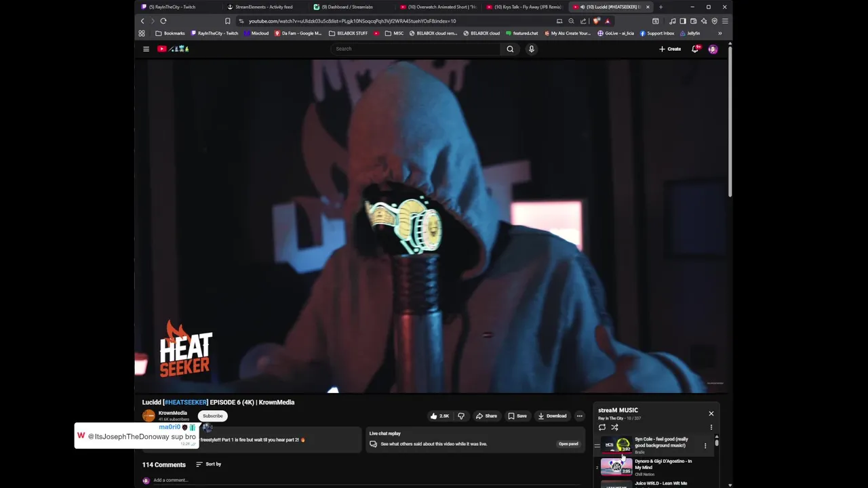Screen dimensions: 868x488
Task: Toggle loop playlist in streaM MUSIC
Action: [602, 427]
